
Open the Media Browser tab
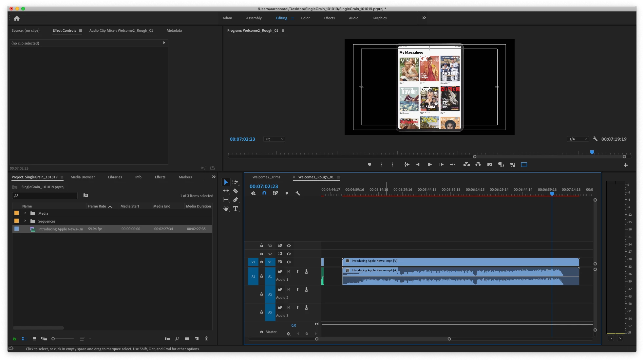pos(83,177)
